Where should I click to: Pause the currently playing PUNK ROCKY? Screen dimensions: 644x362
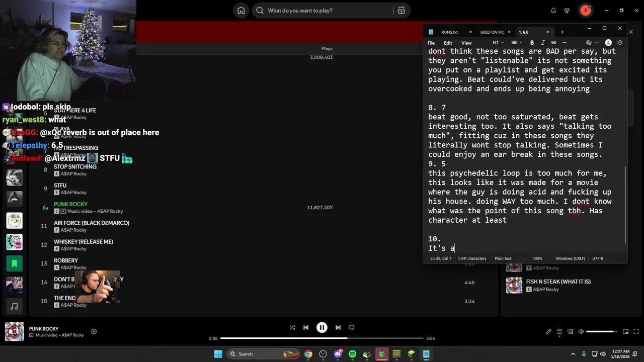(322, 327)
